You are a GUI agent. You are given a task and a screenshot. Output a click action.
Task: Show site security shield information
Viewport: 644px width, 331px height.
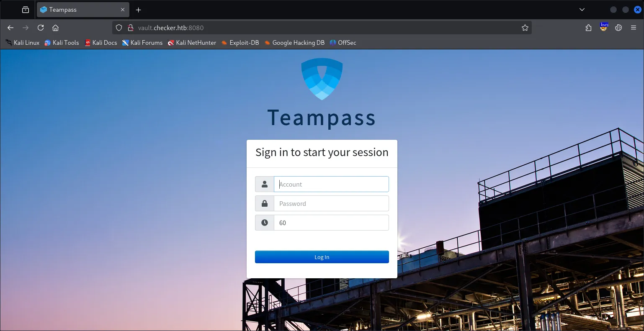(119, 28)
